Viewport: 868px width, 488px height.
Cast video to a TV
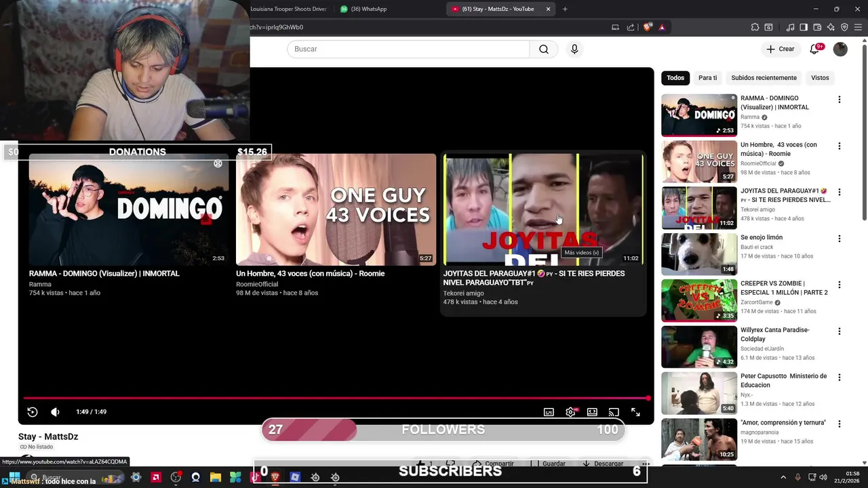pyautogui.click(x=614, y=412)
